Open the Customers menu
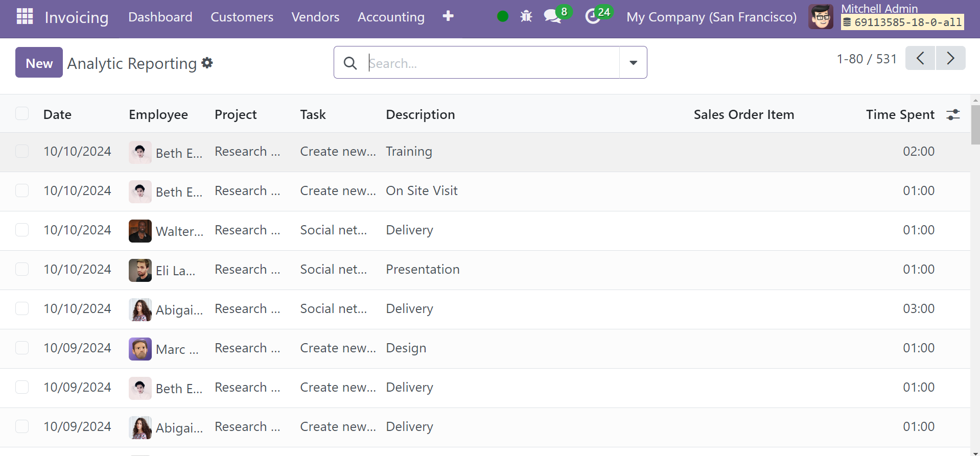980x456 pixels. click(242, 17)
